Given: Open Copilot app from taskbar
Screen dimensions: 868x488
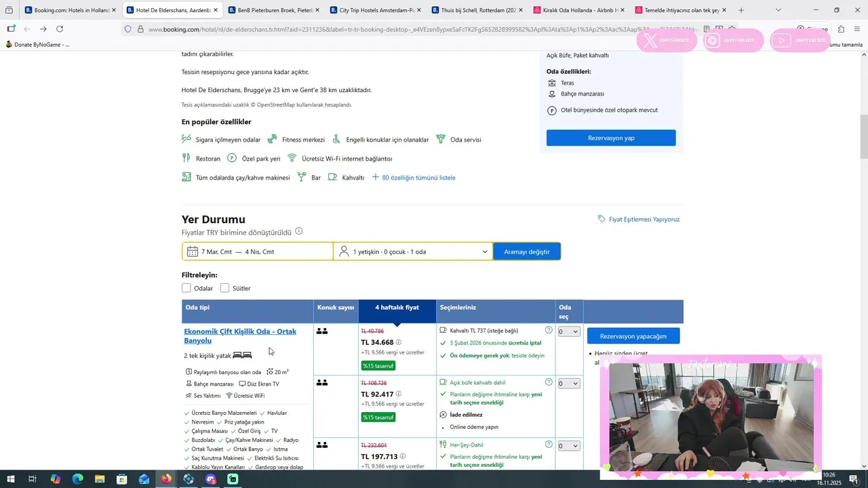Looking at the screenshot, I should (55, 479).
